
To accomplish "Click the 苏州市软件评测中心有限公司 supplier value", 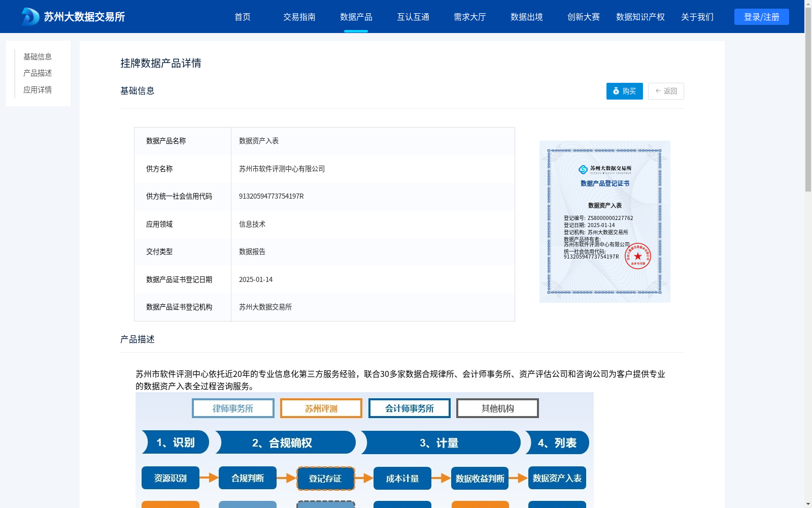I will 282,169.
